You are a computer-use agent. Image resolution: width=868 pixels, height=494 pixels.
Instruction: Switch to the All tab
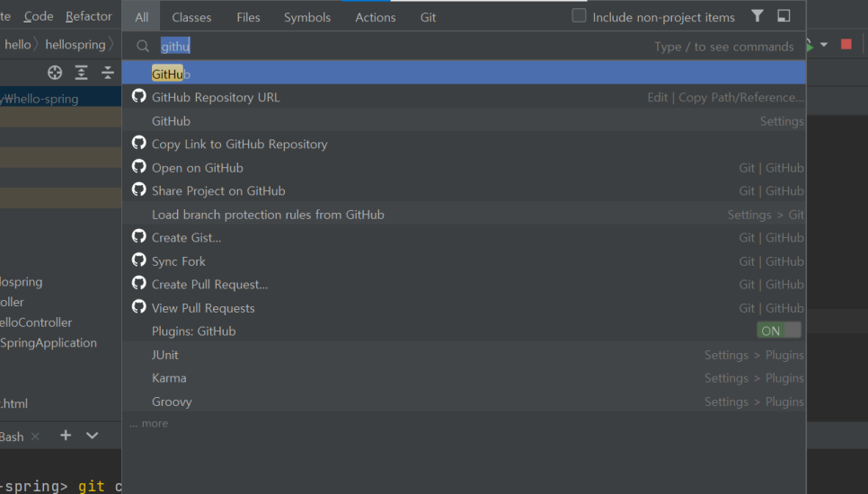[x=141, y=17]
